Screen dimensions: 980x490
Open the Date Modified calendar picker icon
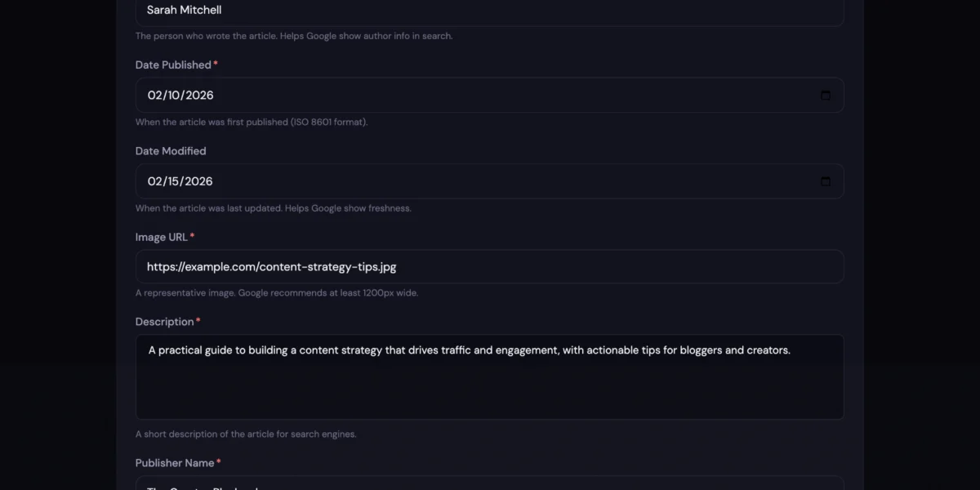[x=826, y=181]
